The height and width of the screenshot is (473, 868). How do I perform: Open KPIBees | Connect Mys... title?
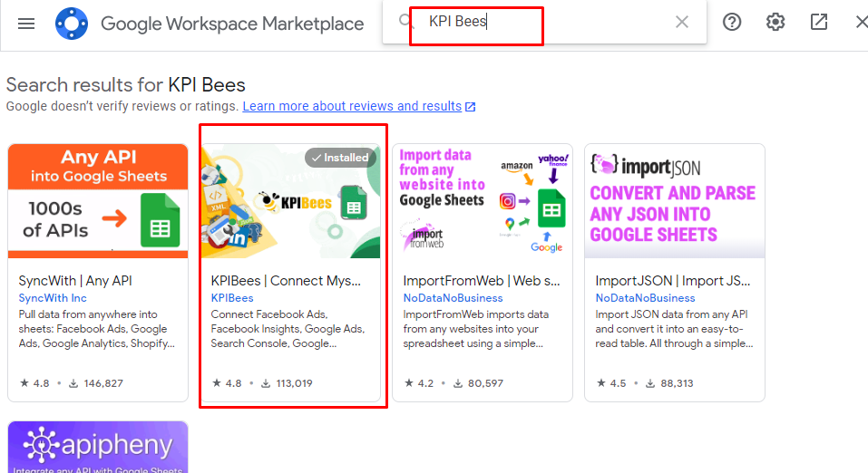tap(286, 281)
